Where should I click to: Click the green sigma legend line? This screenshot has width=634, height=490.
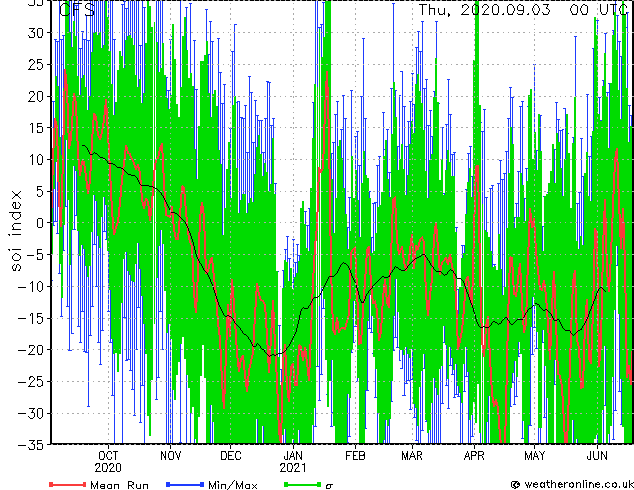point(302,484)
